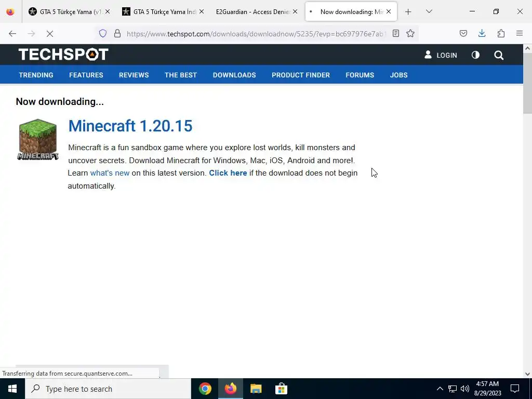Open the volume speaker tray icon
Screen dimensions: 532x399
[465, 389]
